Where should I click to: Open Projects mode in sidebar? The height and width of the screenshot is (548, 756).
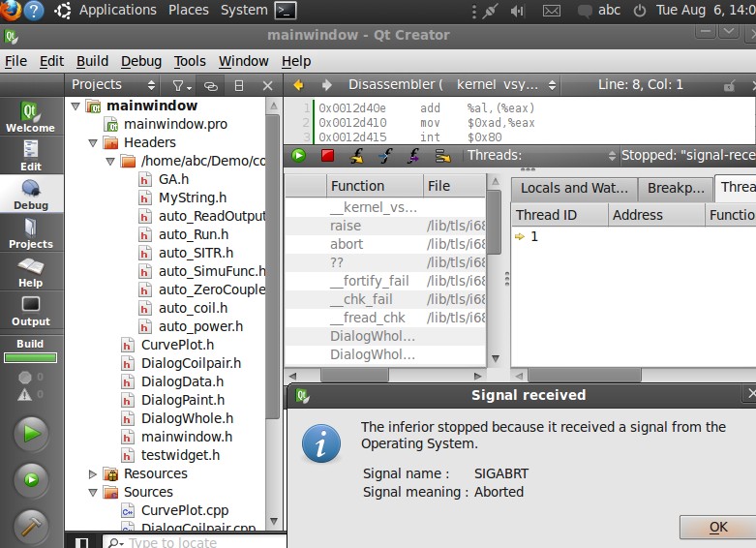click(x=31, y=232)
